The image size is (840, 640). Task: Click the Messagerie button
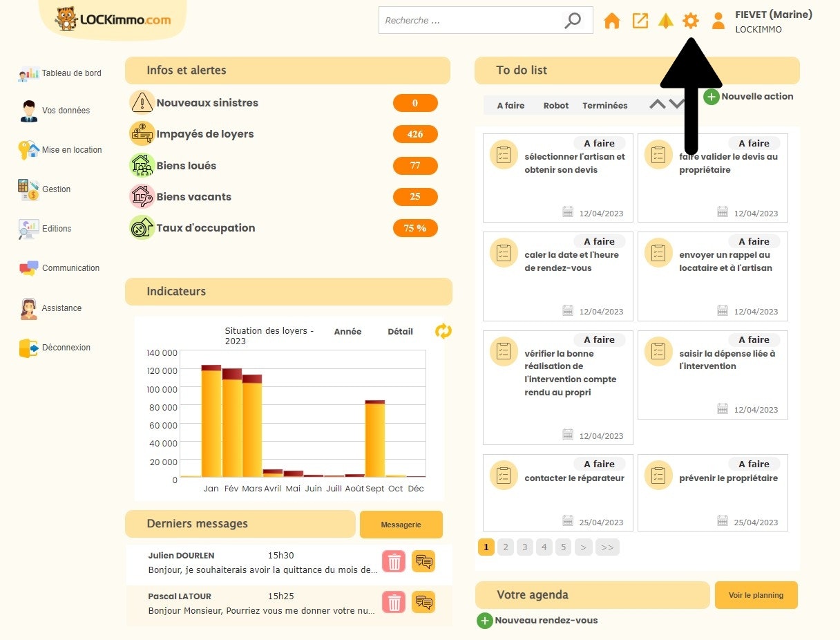click(x=401, y=525)
